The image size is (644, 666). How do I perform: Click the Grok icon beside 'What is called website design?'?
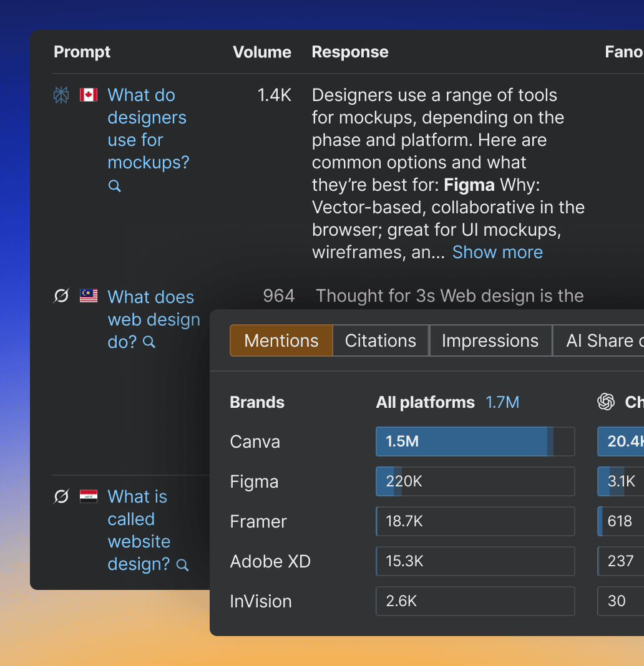pyautogui.click(x=61, y=496)
